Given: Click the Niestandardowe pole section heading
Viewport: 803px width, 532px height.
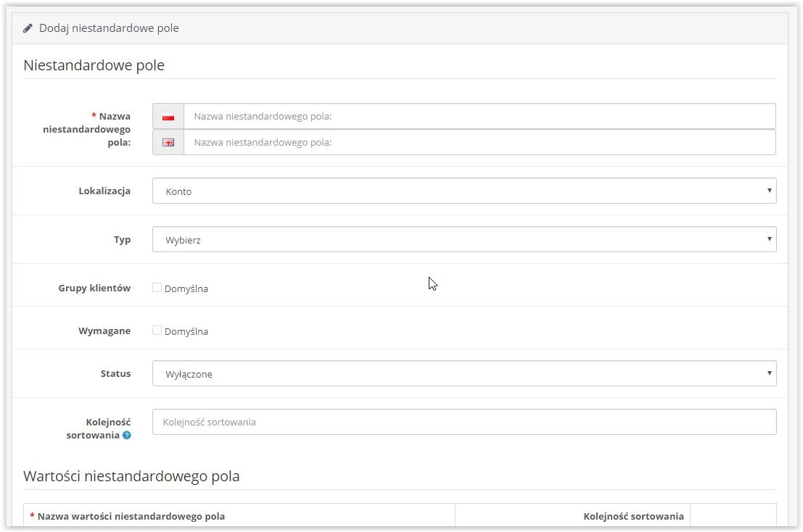Looking at the screenshot, I should pyautogui.click(x=94, y=65).
